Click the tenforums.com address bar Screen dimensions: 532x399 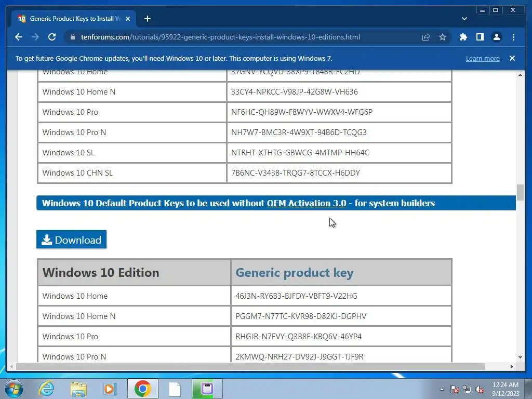tap(220, 37)
